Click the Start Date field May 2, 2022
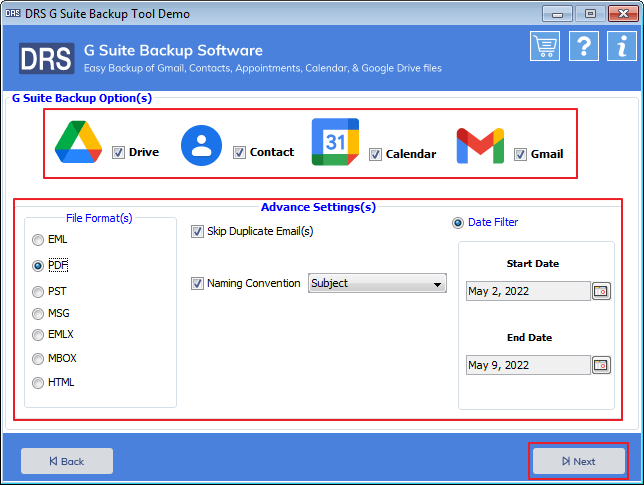 click(528, 291)
